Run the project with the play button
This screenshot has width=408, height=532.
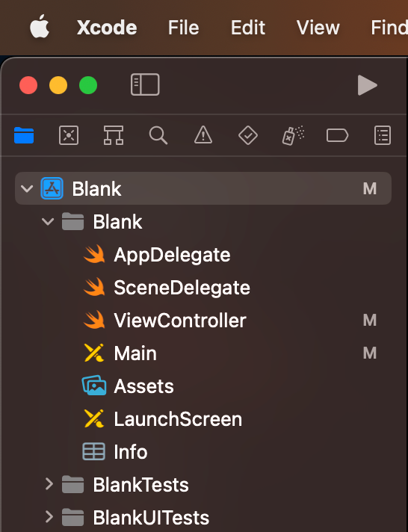pyautogui.click(x=367, y=85)
